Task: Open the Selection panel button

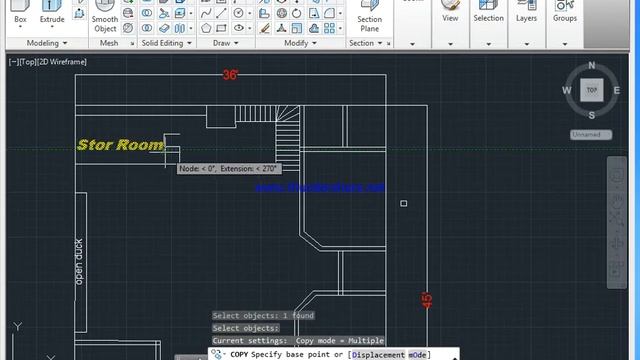Action: 488,11
